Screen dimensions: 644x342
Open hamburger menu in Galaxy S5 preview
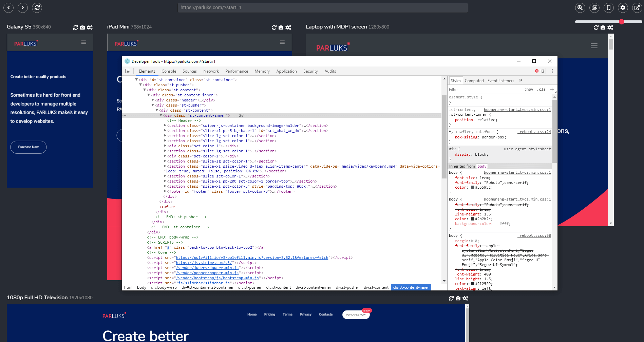83,42
